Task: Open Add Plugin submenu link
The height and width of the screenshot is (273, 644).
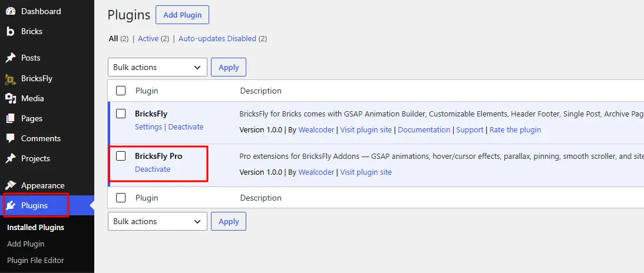Action: [x=25, y=244]
